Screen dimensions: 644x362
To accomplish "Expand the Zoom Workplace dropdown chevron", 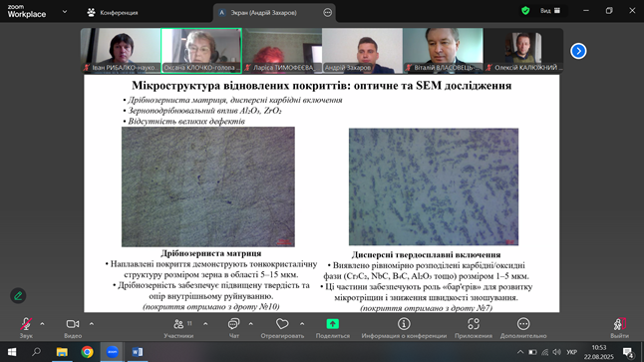I will pyautogui.click(x=65, y=12).
